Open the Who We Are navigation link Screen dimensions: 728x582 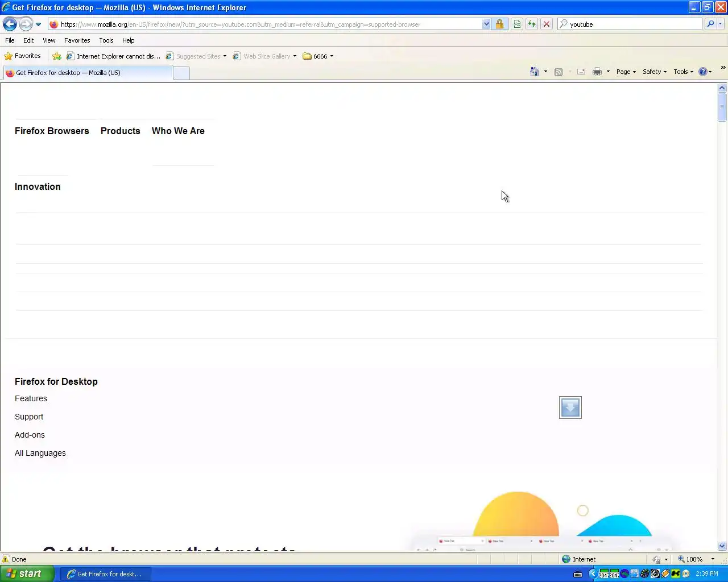(x=178, y=131)
